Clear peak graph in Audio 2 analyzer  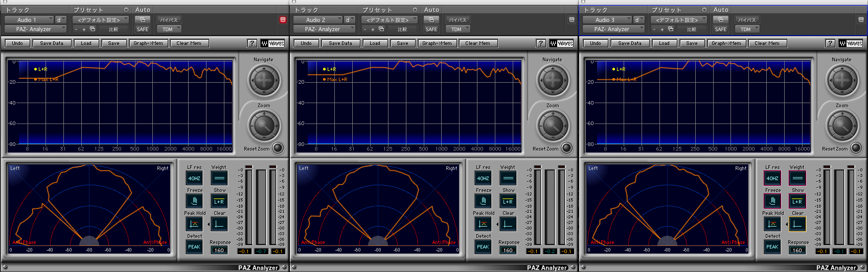[x=508, y=224]
